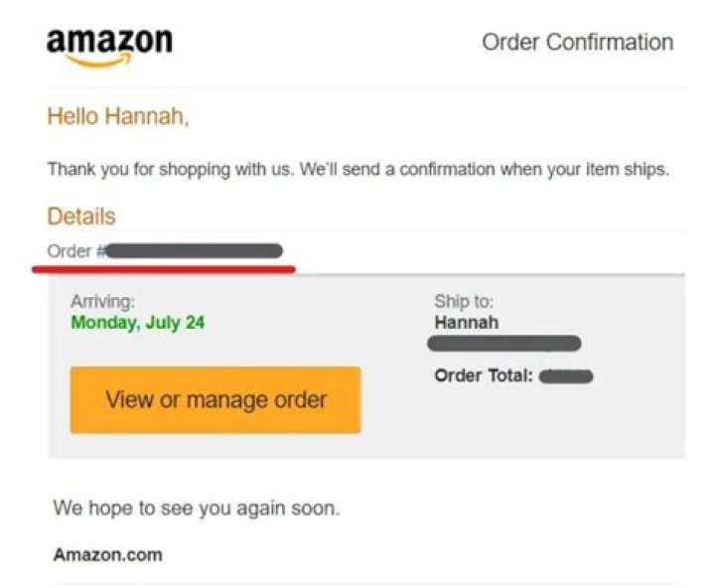Click the redacted order total amount

coord(569,376)
